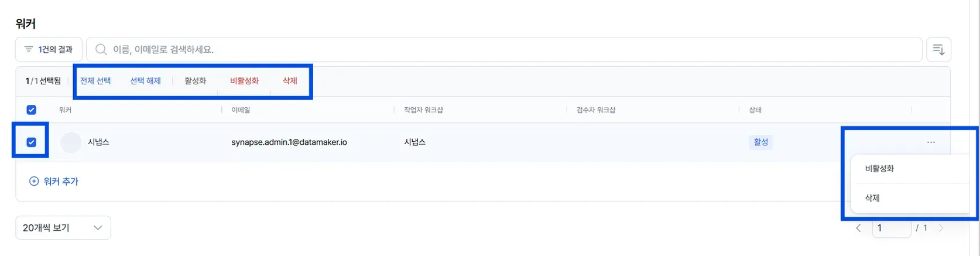Expand the 20개씩 보기 page size dropdown

[63, 228]
